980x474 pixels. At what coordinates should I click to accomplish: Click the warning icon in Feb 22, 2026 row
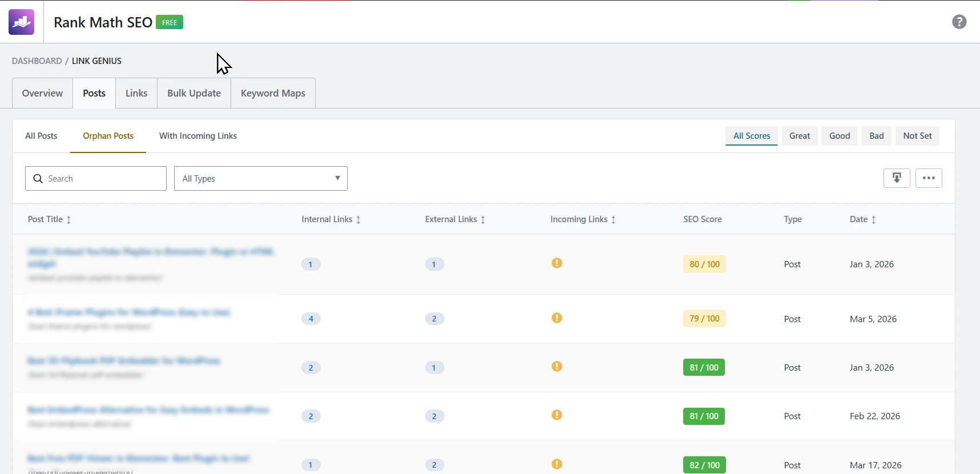557,415
